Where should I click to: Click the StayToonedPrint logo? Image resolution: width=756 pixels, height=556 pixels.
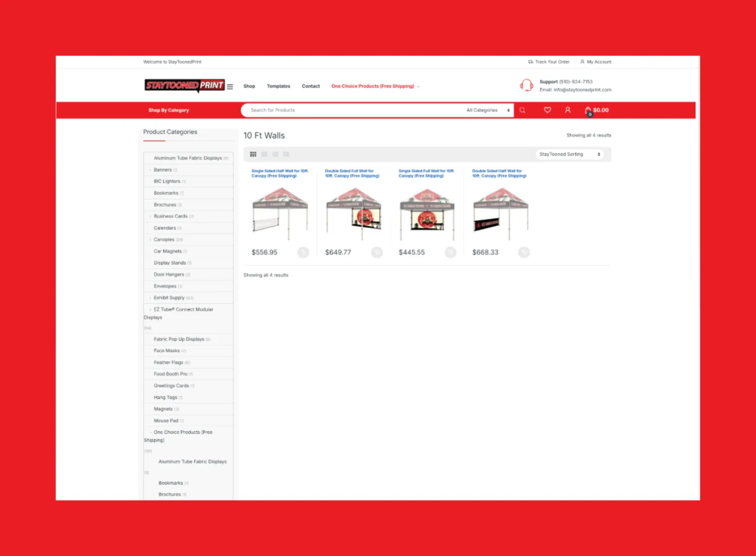185,85
